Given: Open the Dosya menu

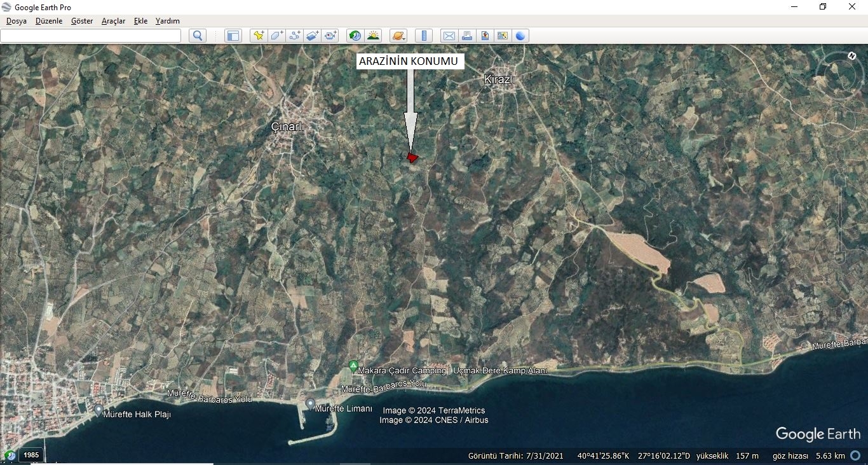Looking at the screenshot, I should tap(17, 21).
